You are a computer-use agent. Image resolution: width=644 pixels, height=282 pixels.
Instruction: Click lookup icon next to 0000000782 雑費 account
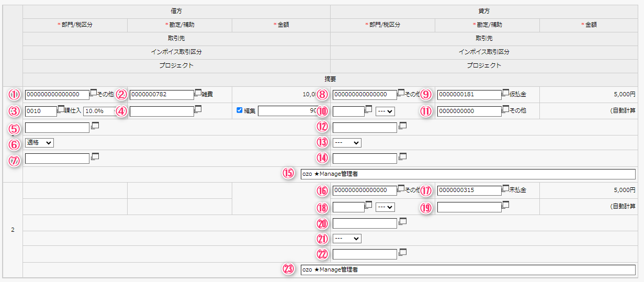tap(198, 93)
